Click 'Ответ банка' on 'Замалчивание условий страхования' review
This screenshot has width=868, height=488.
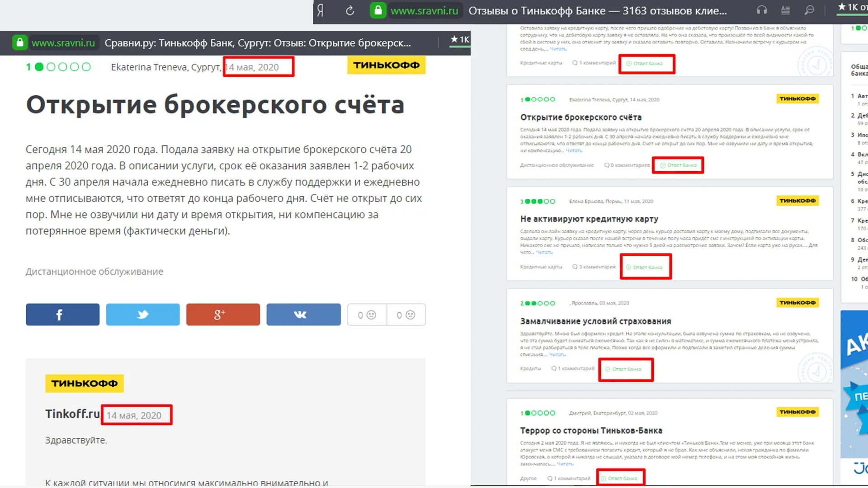(623, 369)
